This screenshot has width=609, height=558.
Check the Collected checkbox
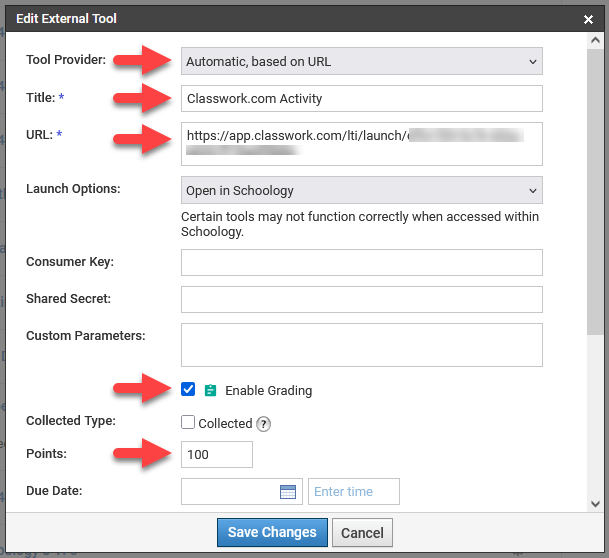pos(188,422)
